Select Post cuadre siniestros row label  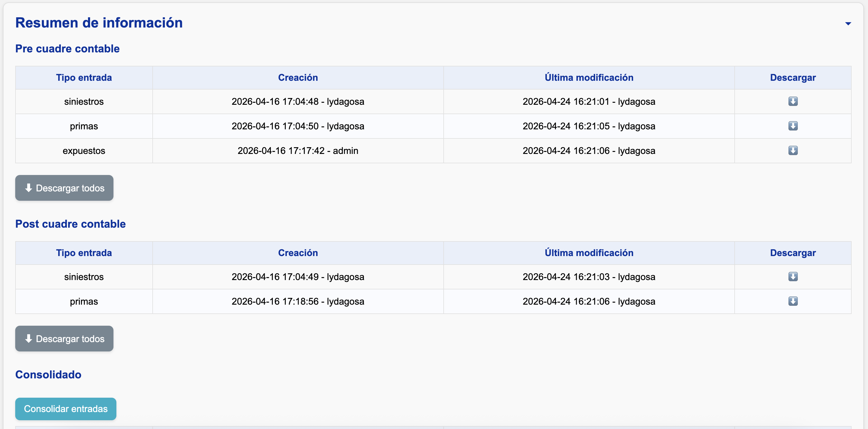point(84,277)
